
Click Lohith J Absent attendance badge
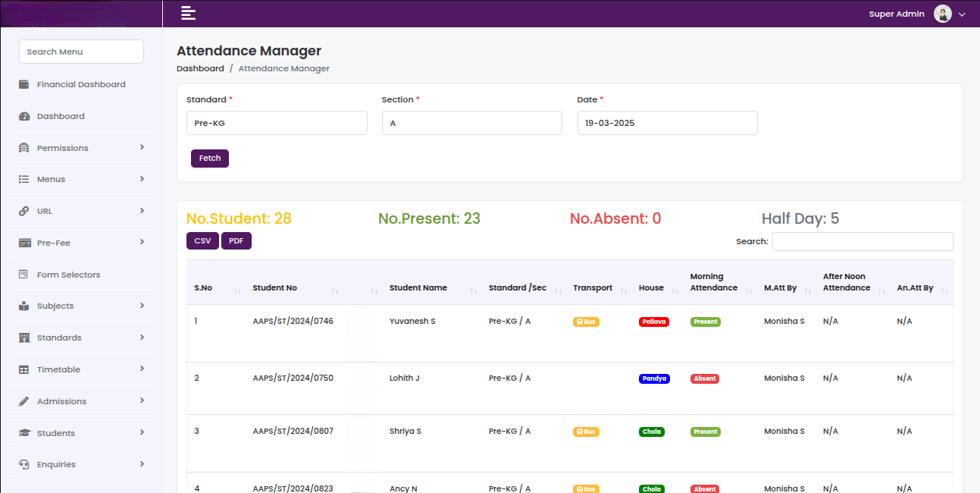coord(705,378)
